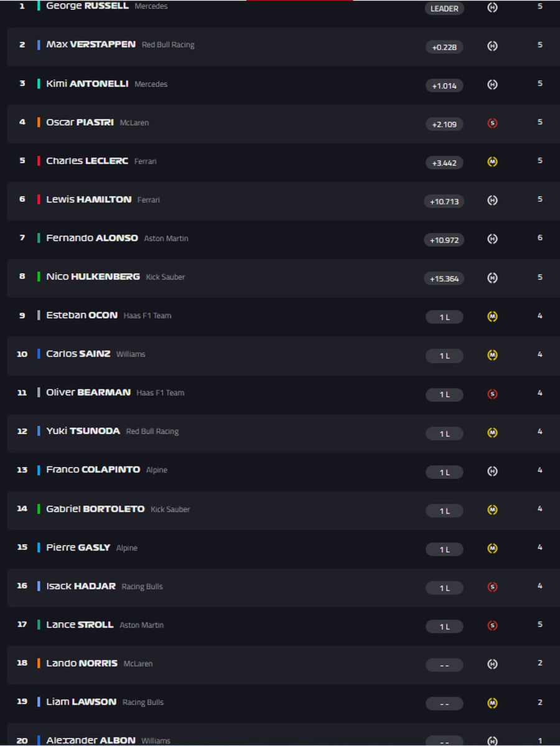This screenshot has height=746, width=560.
Task: Click the soft tyre icon for Isack Hadjar
Action: [492, 587]
